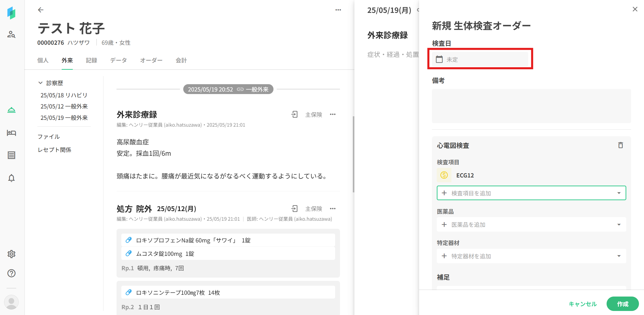Open the outpatient reception bell icon
Image resolution: width=644 pixels, height=315 pixels.
tap(11, 110)
